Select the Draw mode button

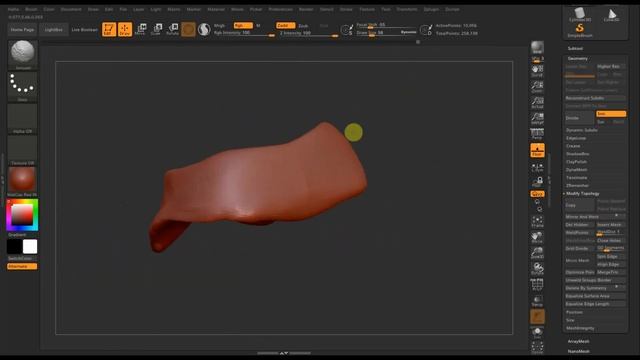[125, 29]
